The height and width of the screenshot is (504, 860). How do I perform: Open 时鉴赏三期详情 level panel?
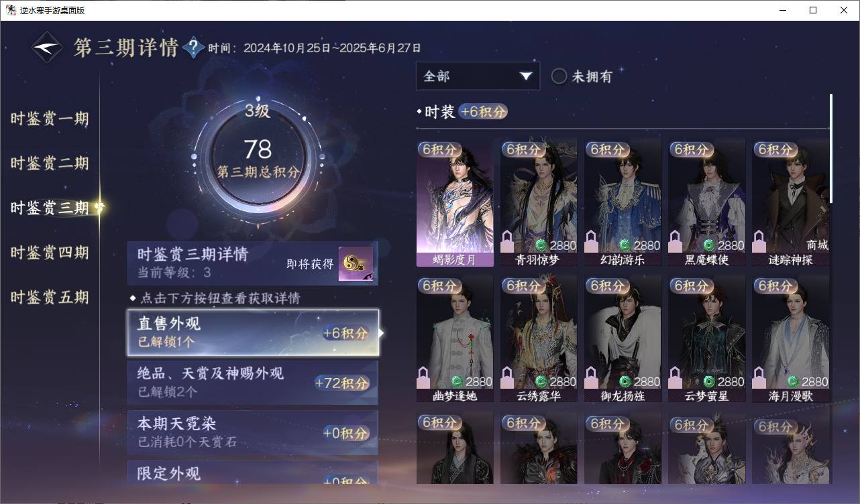pyautogui.click(x=253, y=263)
